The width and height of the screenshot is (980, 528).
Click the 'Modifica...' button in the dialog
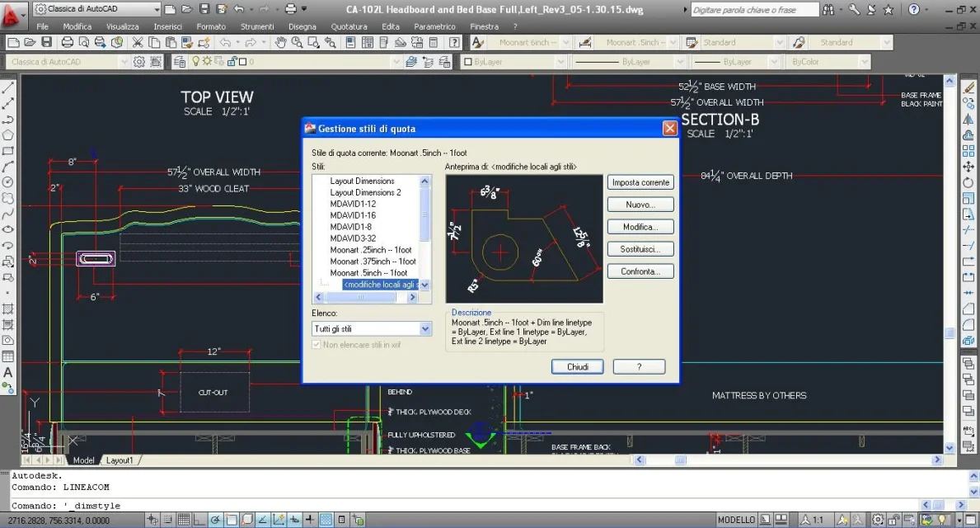[x=640, y=227]
